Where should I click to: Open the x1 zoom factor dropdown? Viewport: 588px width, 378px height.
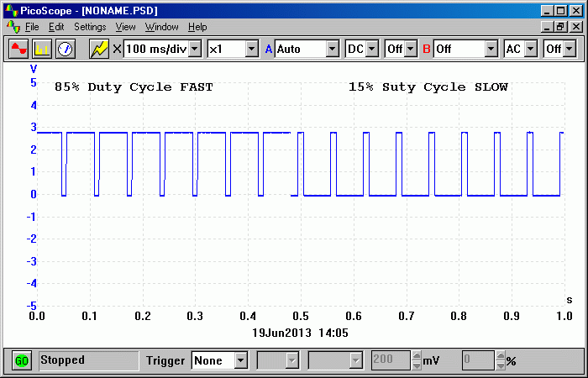pyautogui.click(x=250, y=49)
